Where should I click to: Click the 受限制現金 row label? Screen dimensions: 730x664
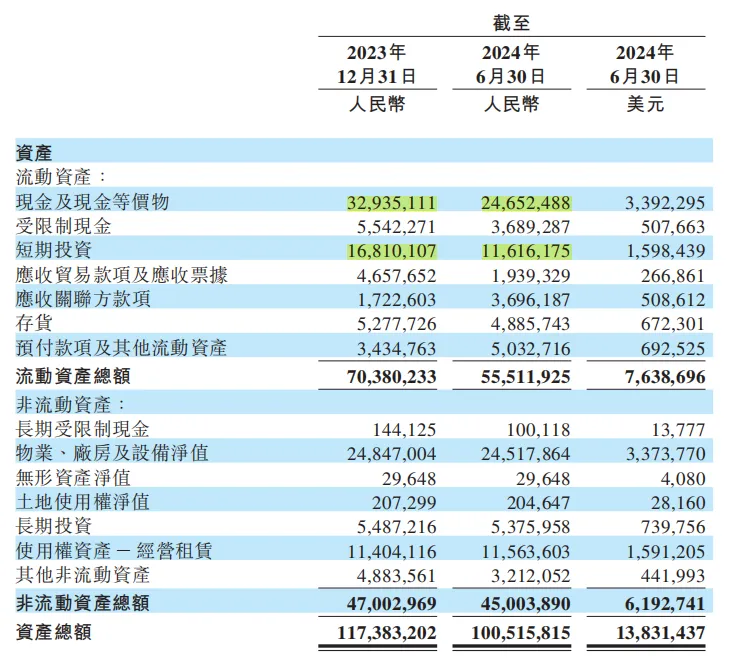click(63, 226)
